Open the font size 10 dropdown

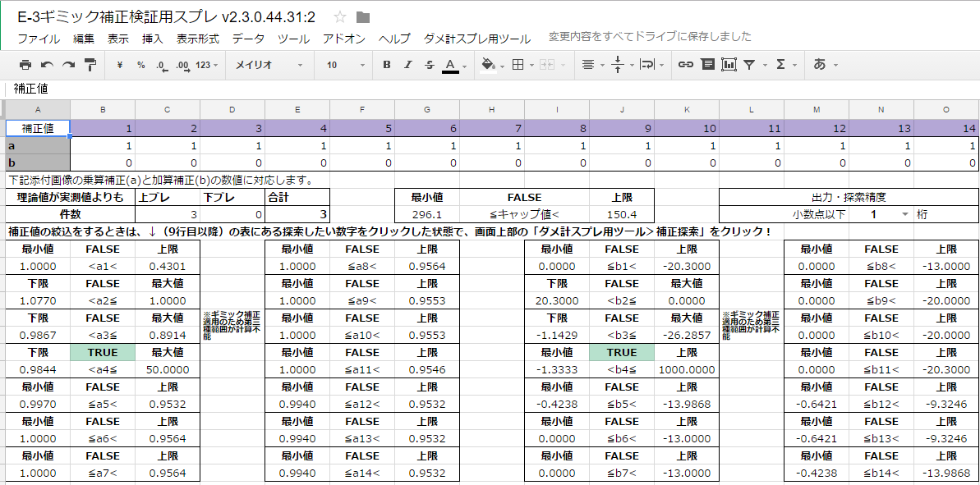tap(343, 65)
